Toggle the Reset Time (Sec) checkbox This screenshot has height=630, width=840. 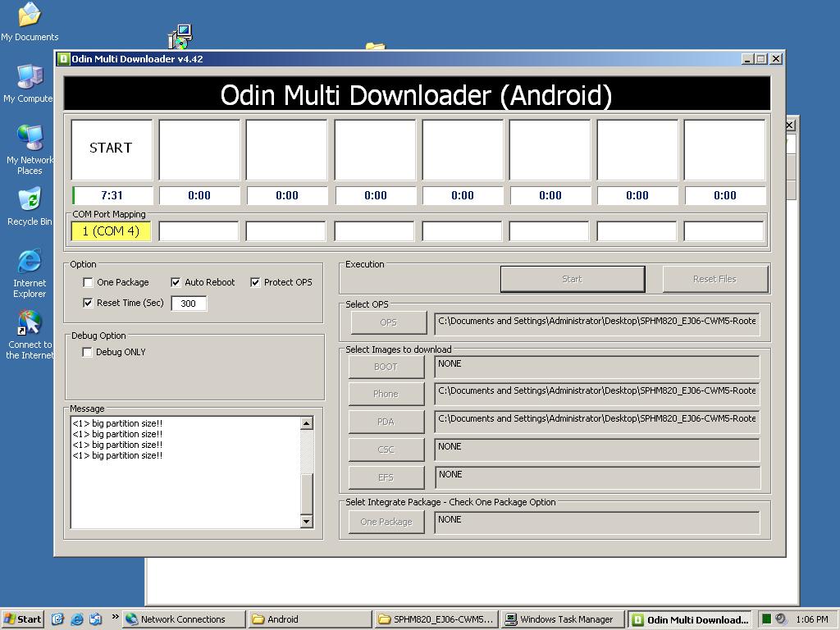(x=88, y=303)
